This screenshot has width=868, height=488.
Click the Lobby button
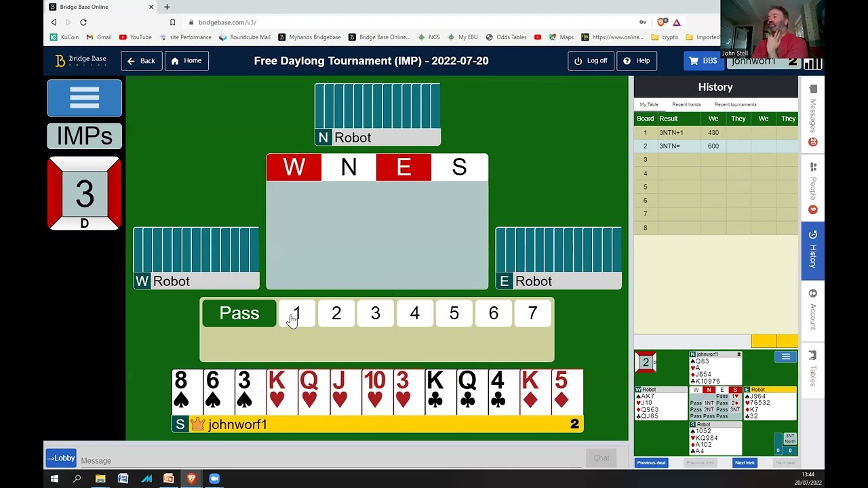click(x=61, y=458)
